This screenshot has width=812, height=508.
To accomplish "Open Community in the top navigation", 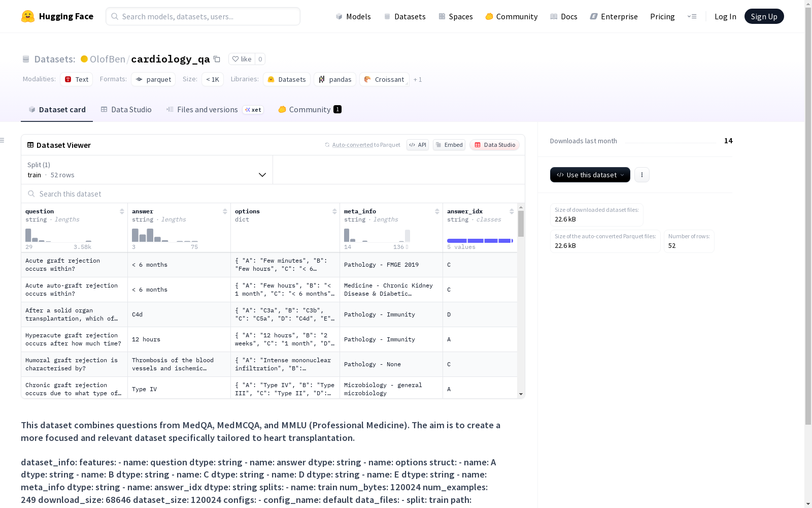I will coord(512,16).
